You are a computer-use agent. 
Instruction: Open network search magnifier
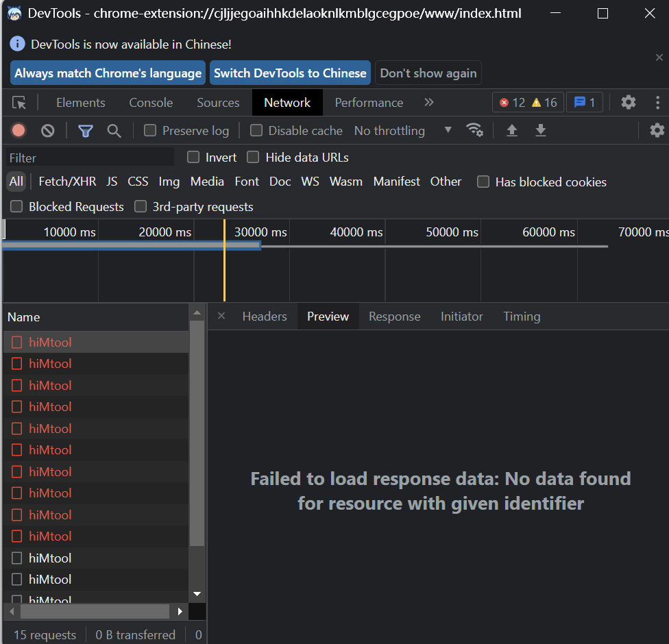(x=114, y=130)
